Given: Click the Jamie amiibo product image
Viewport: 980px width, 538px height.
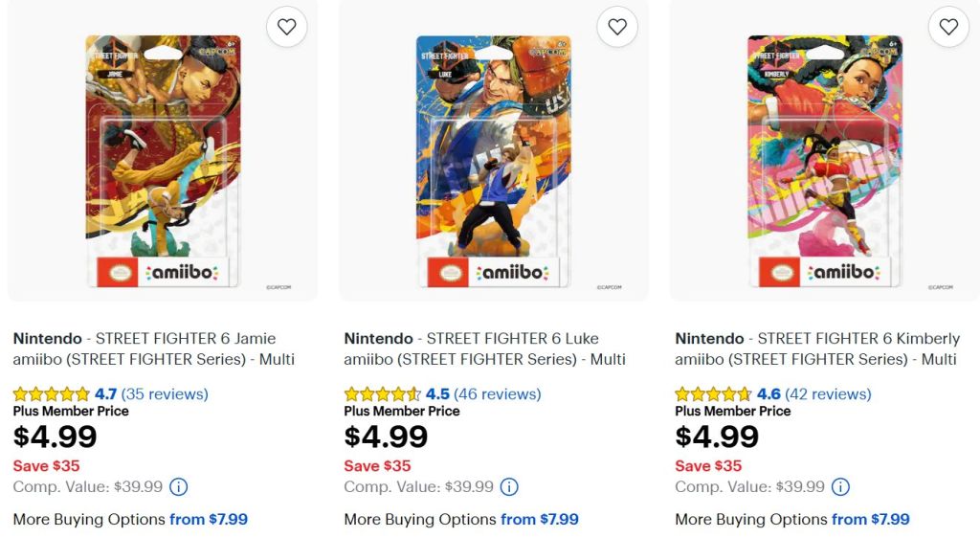Looking at the screenshot, I should tap(163, 161).
